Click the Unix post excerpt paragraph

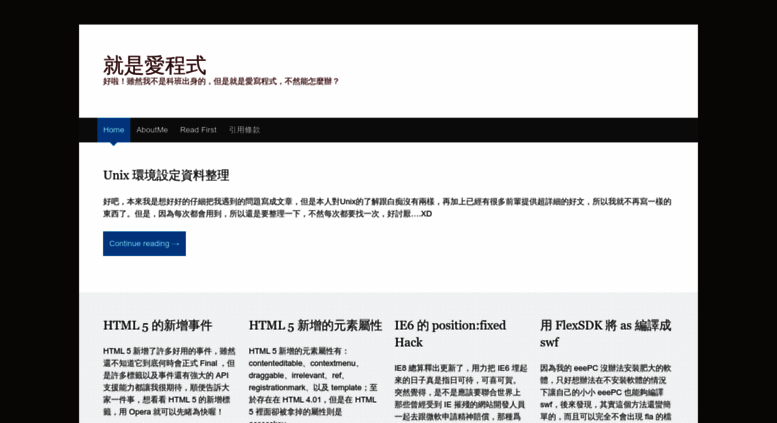[387, 208]
